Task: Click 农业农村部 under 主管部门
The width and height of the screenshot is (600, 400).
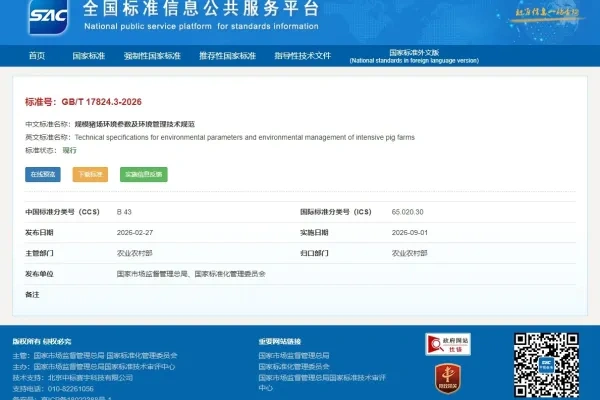Action: tap(135, 253)
